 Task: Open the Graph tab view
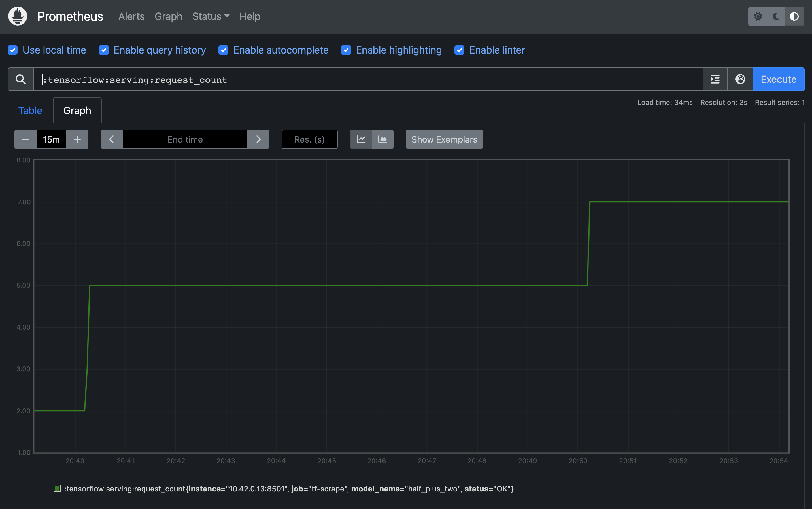pyautogui.click(x=77, y=110)
